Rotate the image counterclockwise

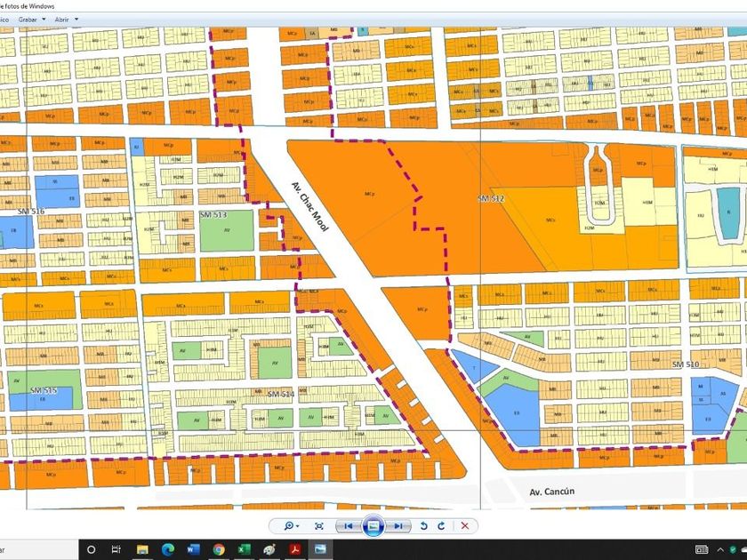point(424,525)
